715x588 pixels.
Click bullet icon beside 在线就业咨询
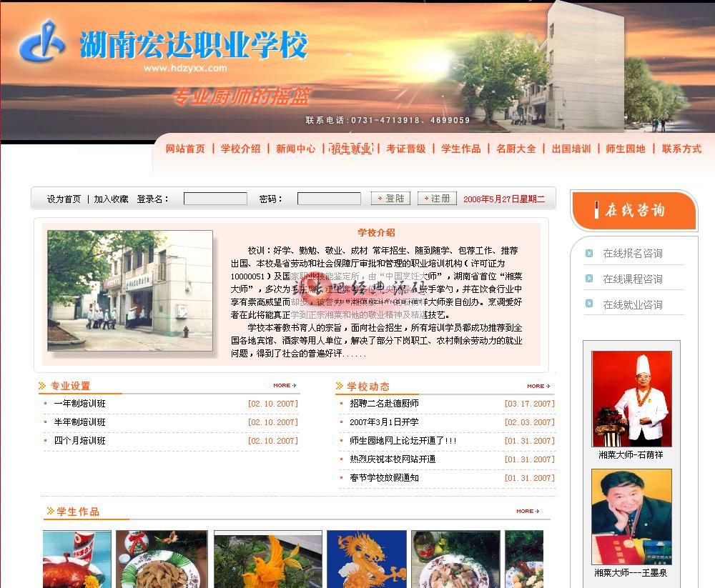pos(588,304)
